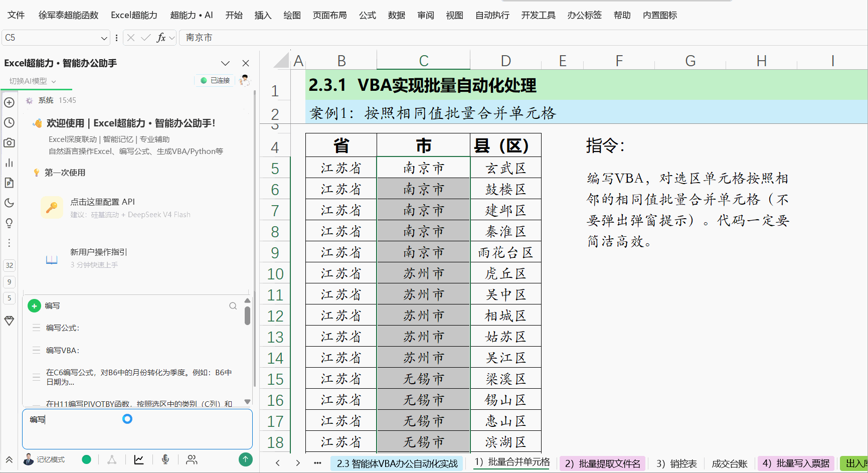Viewport: 868px width, 473px height.
Task: Click the people group icon below input
Action: tap(192, 459)
